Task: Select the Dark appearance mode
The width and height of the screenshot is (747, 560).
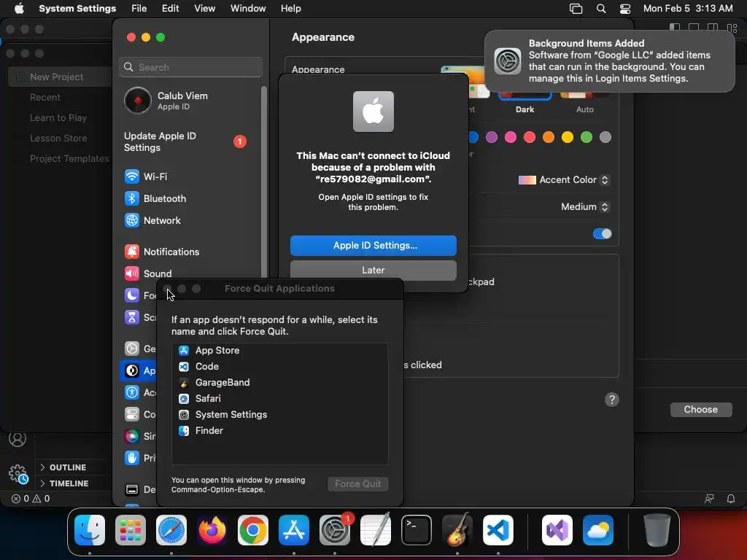Action: coord(525,101)
